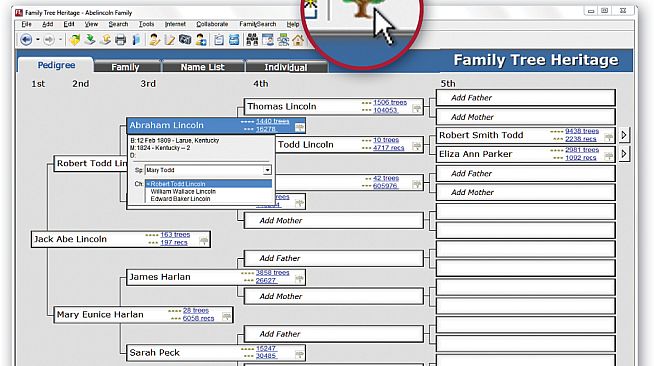Open the View menu
The image size is (654, 366).
pyautogui.click(x=91, y=24)
